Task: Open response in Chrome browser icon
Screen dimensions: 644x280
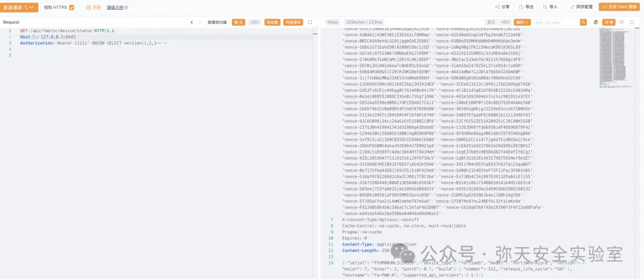Action: coord(596,22)
